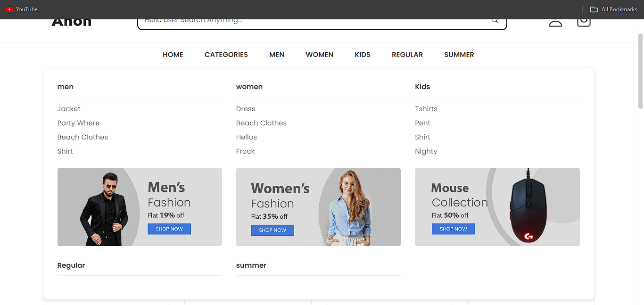
Task: Open Beach Clothes under men
Action: tap(83, 137)
